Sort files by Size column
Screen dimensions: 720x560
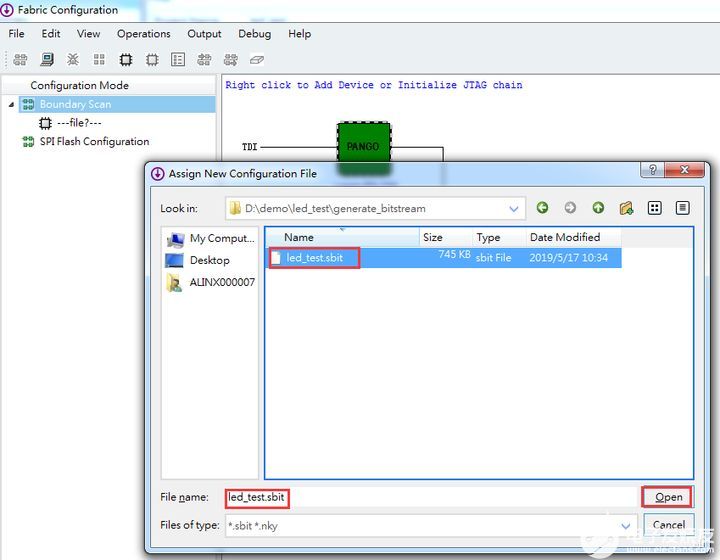(445, 237)
